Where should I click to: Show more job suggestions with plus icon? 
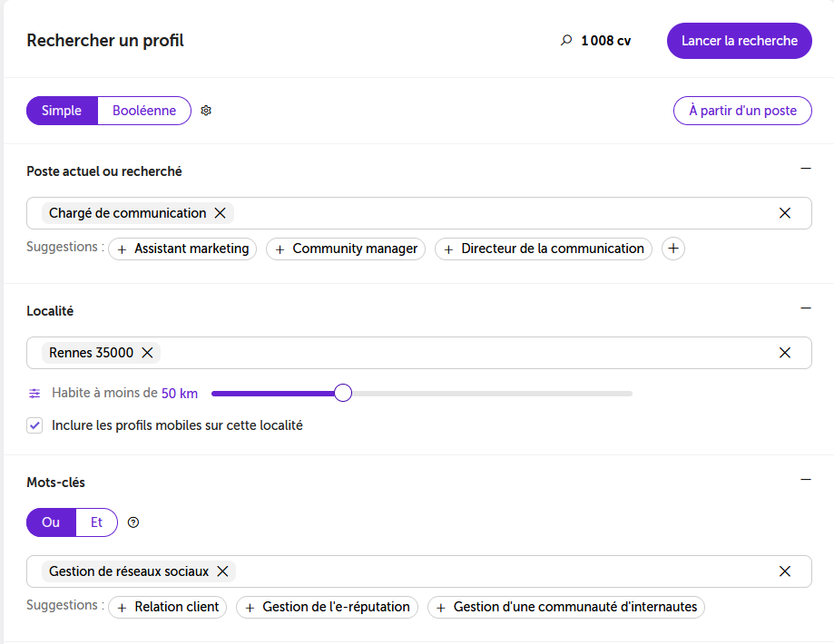672,249
